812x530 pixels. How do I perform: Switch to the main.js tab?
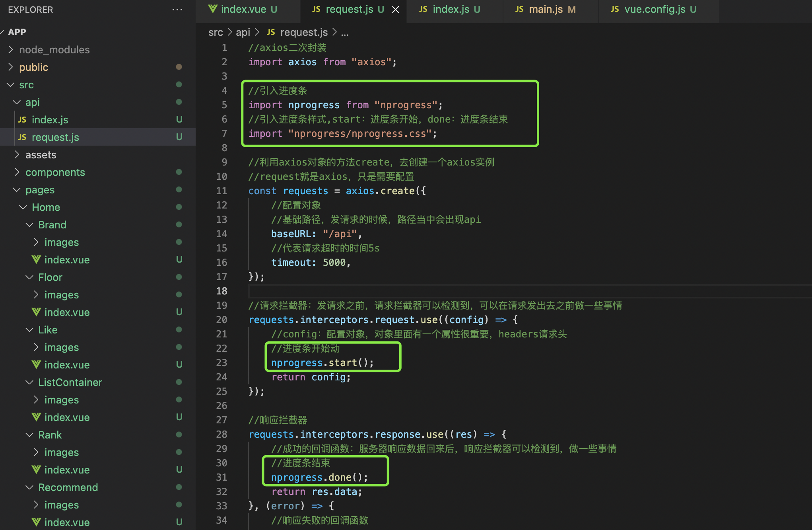pos(546,10)
